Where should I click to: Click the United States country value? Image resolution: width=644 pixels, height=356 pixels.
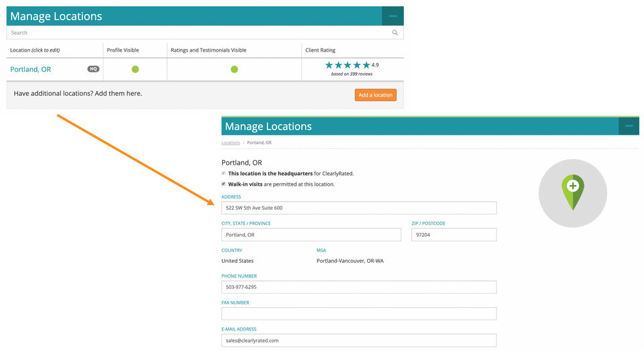[237, 261]
